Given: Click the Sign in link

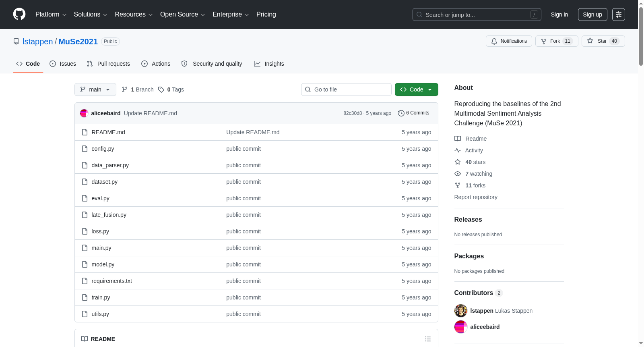Looking at the screenshot, I should tap(559, 15).
